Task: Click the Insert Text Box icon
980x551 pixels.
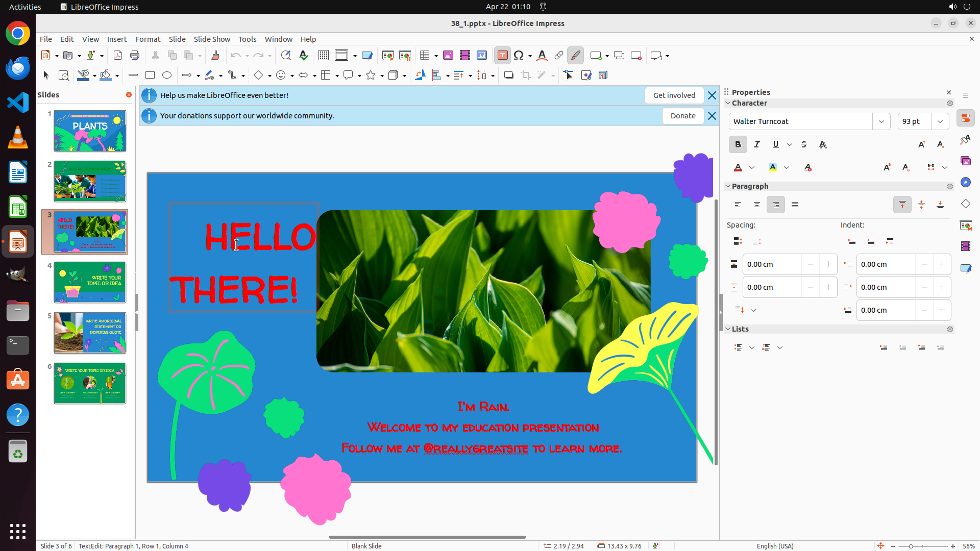Action: click(502, 56)
